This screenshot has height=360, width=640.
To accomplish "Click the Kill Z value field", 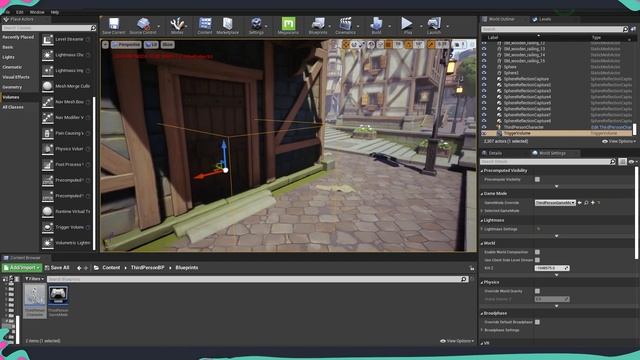I will tap(552, 268).
